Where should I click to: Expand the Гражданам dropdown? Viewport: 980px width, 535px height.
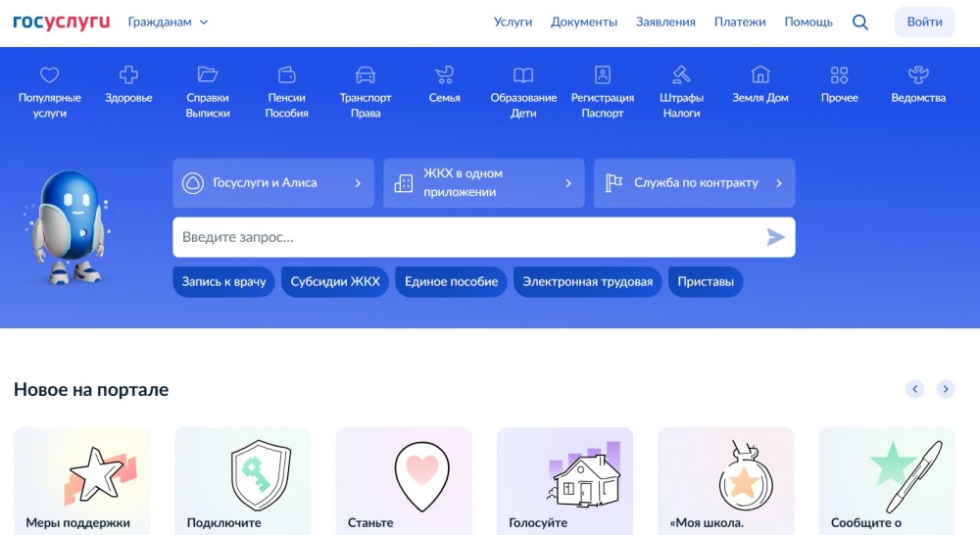(x=168, y=23)
